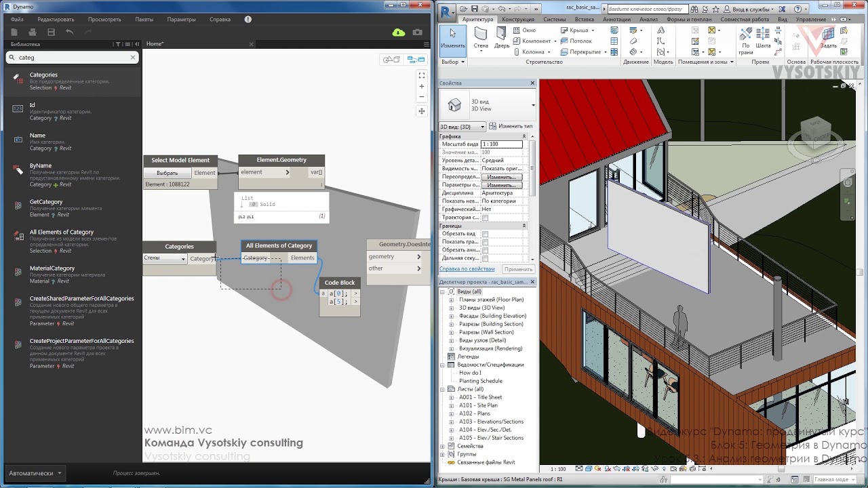
Task: Toggle the Траектория с... checkbox
Action: (x=485, y=218)
